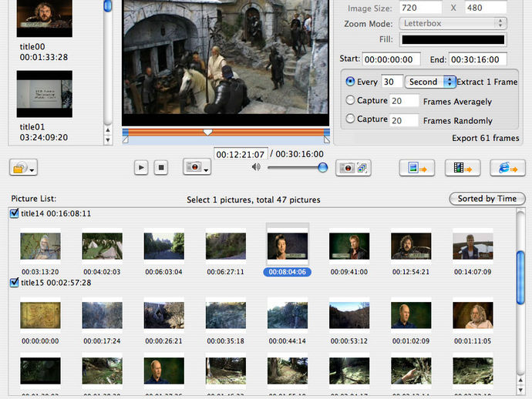Toggle the title15 checkbox

point(14,283)
